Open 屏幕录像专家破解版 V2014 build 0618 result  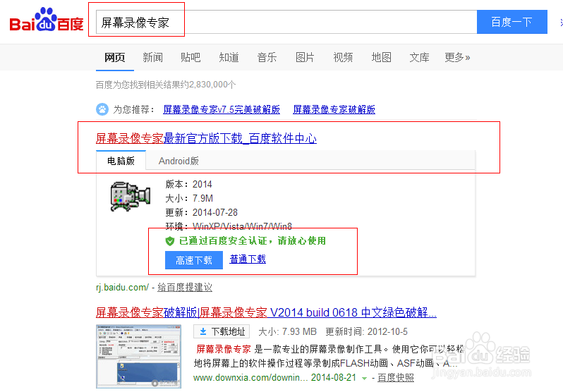(x=266, y=312)
